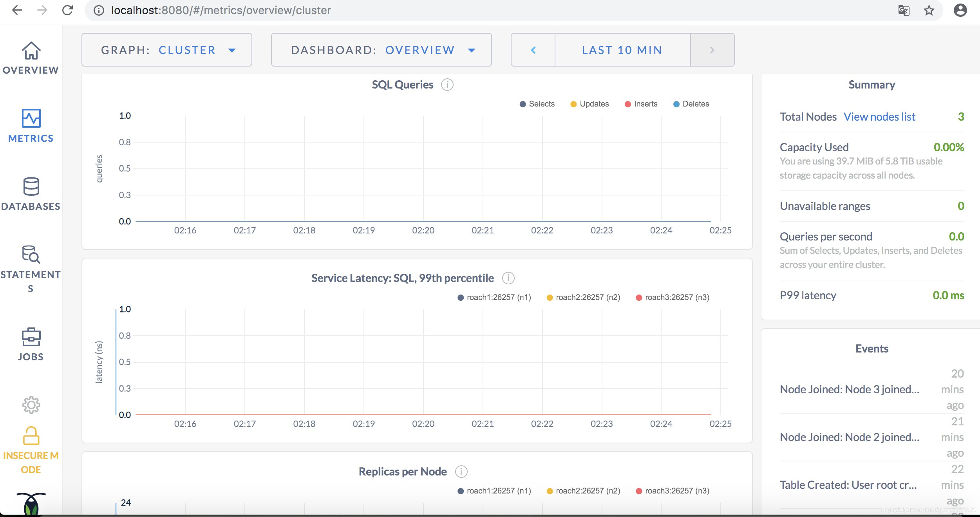Open View nodes list link
Image resolution: width=980 pixels, height=517 pixels.
879,117
